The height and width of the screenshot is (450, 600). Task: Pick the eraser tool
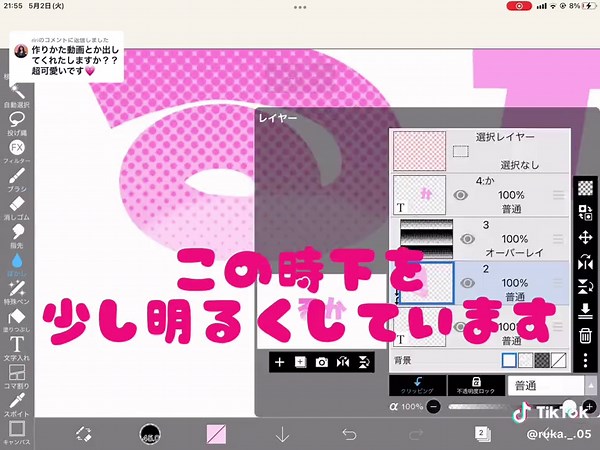[x=17, y=207]
